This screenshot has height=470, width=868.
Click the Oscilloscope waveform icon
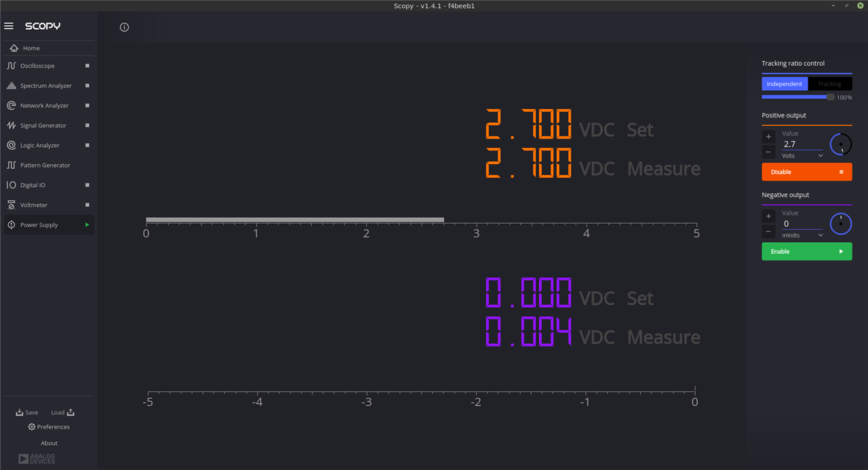[x=11, y=66]
